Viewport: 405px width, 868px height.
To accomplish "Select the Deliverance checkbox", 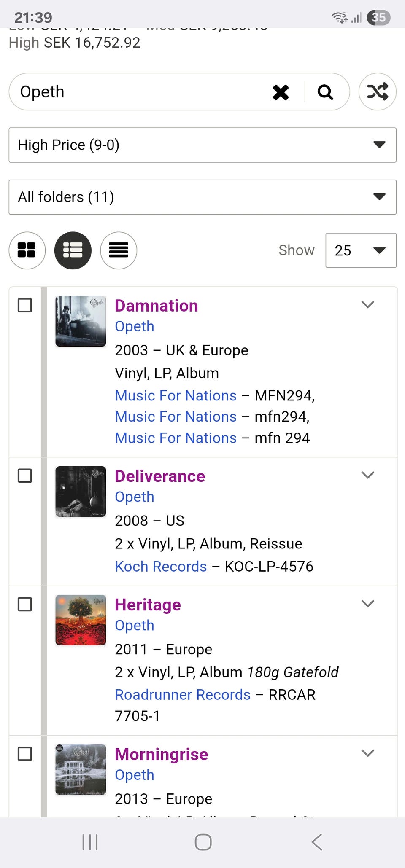I will point(25,476).
